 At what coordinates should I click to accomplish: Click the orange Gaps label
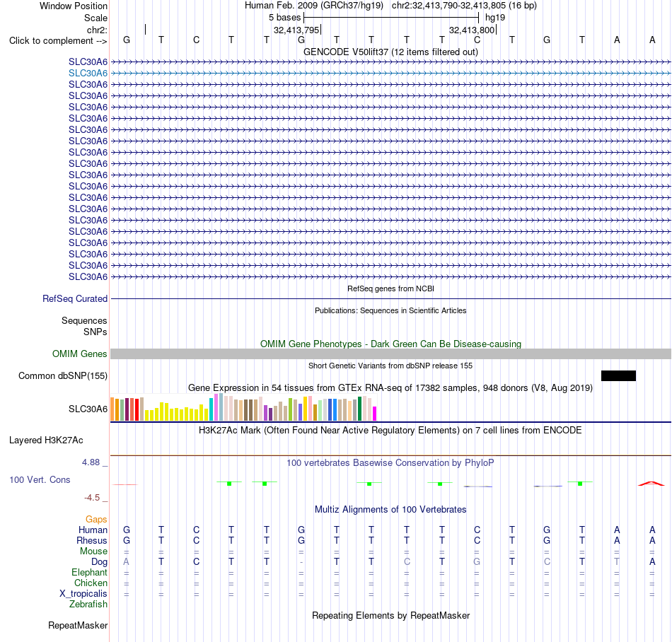point(96,519)
